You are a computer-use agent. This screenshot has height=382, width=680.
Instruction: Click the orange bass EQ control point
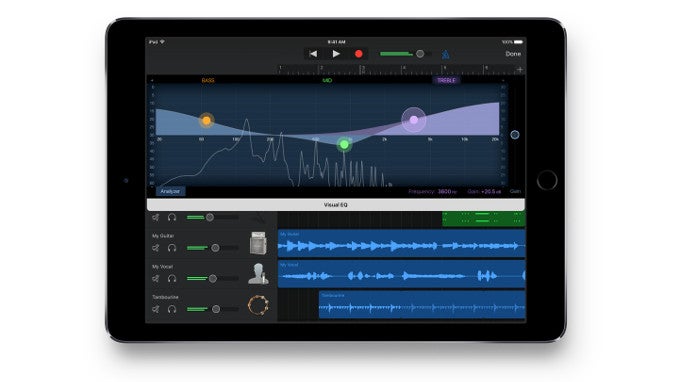207,120
